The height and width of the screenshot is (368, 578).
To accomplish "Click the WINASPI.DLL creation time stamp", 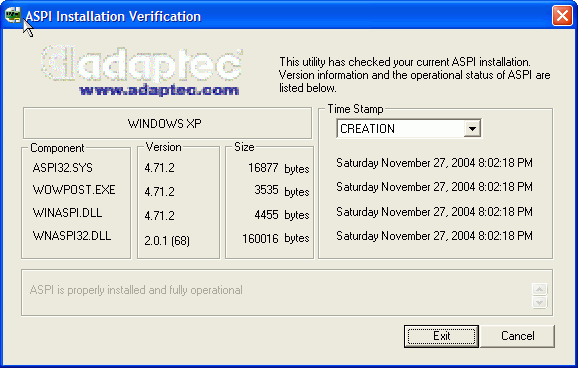I will (x=434, y=212).
